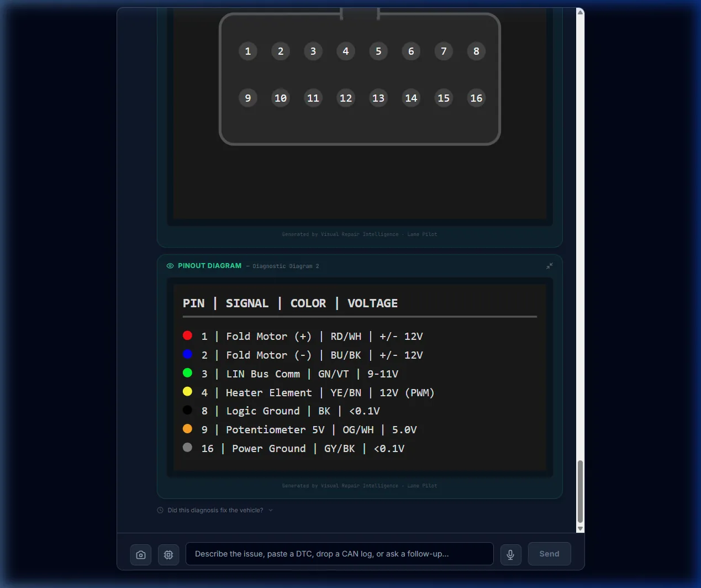Click the 'PIN | SIGNAL | COLOR | VOLTAGE' header
Image resolution: width=701 pixels, height=588 pixels.
tap(291, 303)
